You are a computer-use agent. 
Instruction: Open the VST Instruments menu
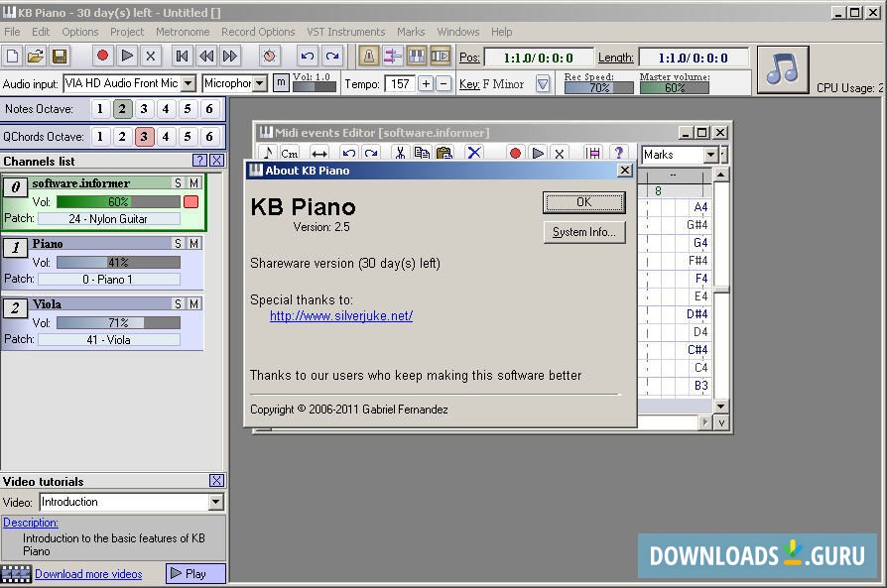pyautogui.click(x=345, y=32)
